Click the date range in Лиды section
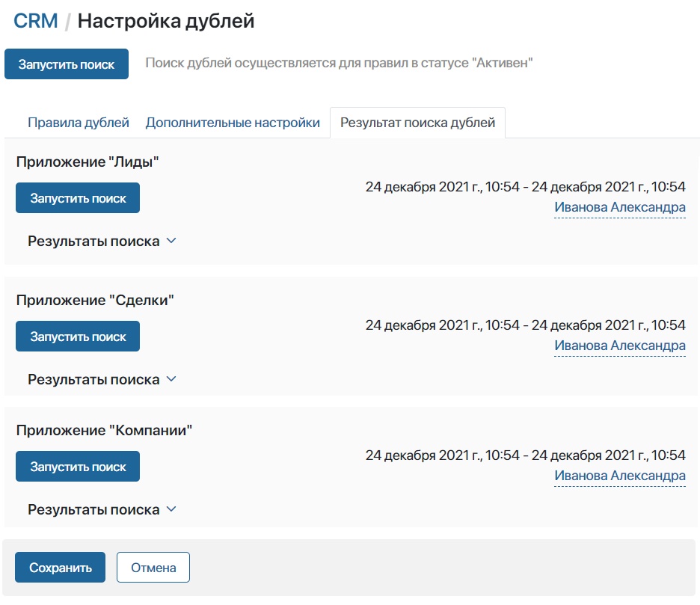The width and height of the screenshot is (700, 605). click(x=526, y=187)
